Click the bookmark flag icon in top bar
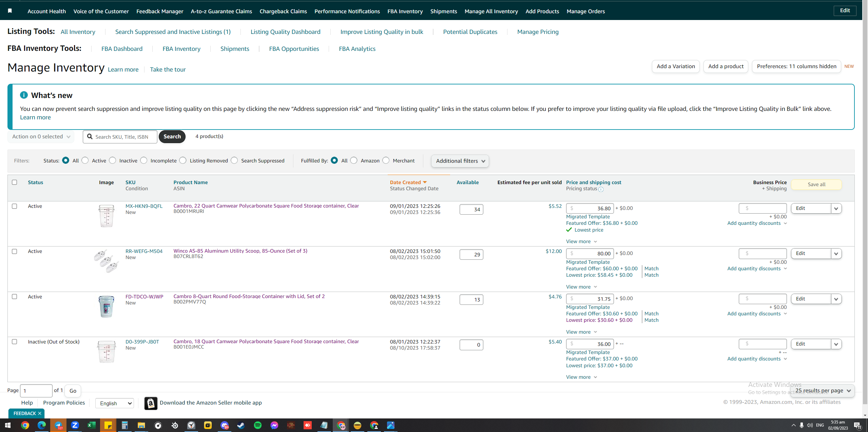The image size is (868, 432). [10, 11]
